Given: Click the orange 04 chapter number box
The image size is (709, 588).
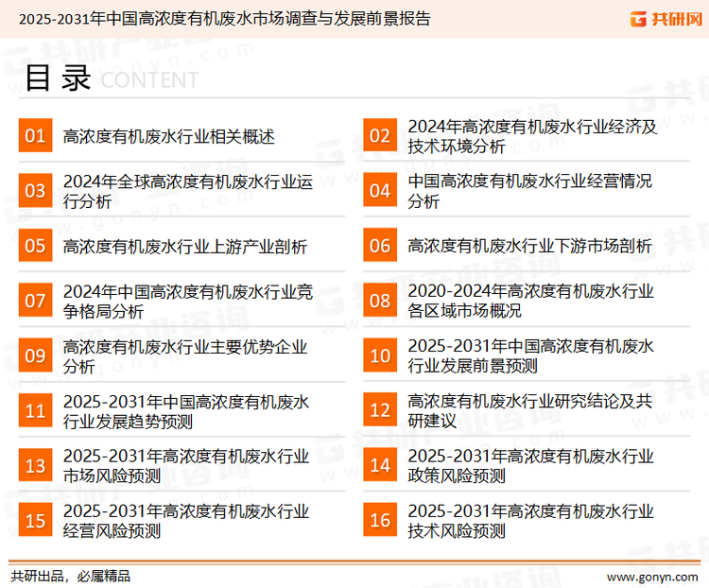Looking at the screenshot, I should [x=380, y=190].
